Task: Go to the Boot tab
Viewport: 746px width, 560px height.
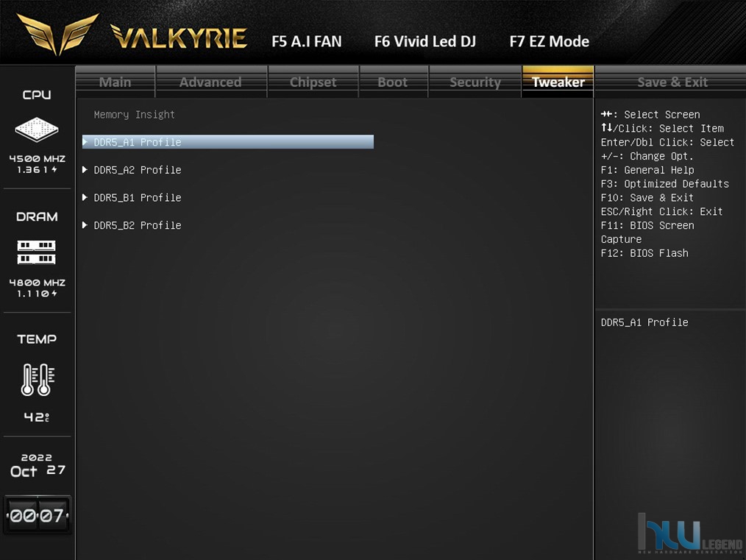Action: [393, 82]
